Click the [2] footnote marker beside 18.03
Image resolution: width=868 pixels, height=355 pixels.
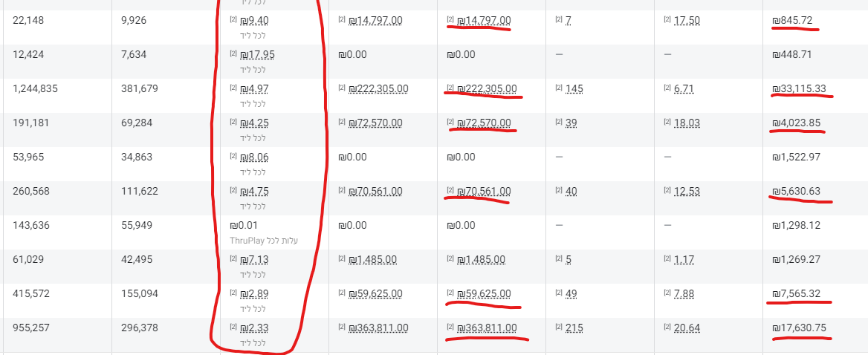[x=667, y=123]
